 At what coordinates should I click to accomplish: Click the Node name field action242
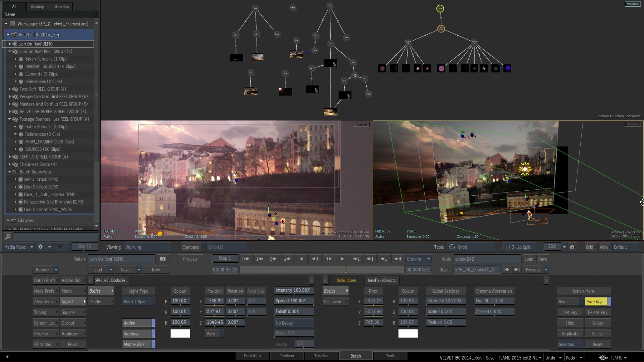pyautogui.click(x=487, y=259)
